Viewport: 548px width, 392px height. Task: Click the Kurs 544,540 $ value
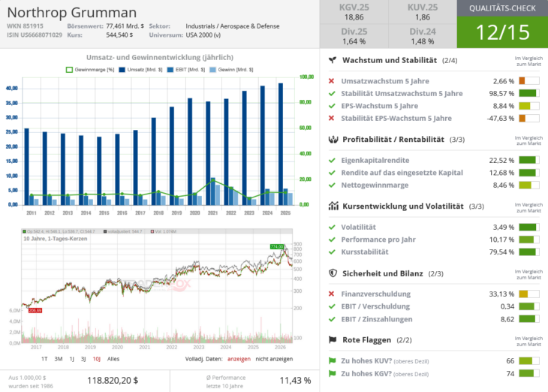(119, 35)
